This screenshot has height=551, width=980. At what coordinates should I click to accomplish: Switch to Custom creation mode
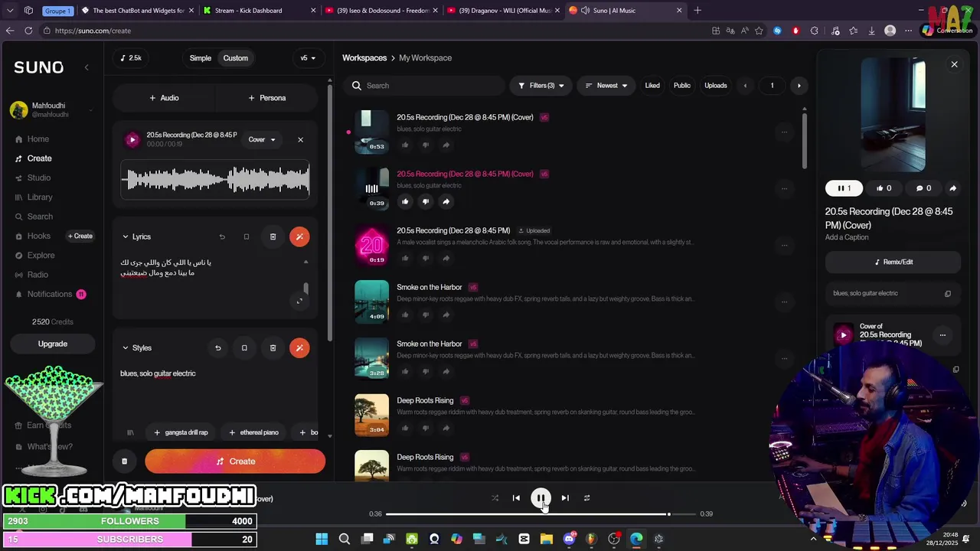pyautogui.click(x=236, y=58)
